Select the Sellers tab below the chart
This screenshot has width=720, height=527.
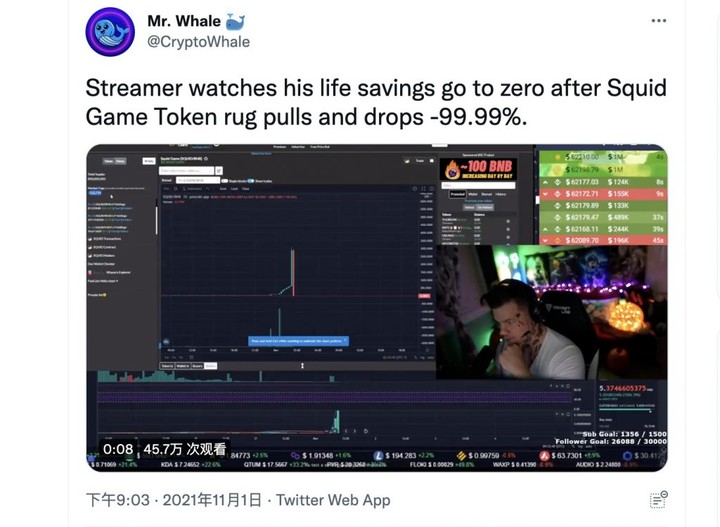[x=210, y=366]
